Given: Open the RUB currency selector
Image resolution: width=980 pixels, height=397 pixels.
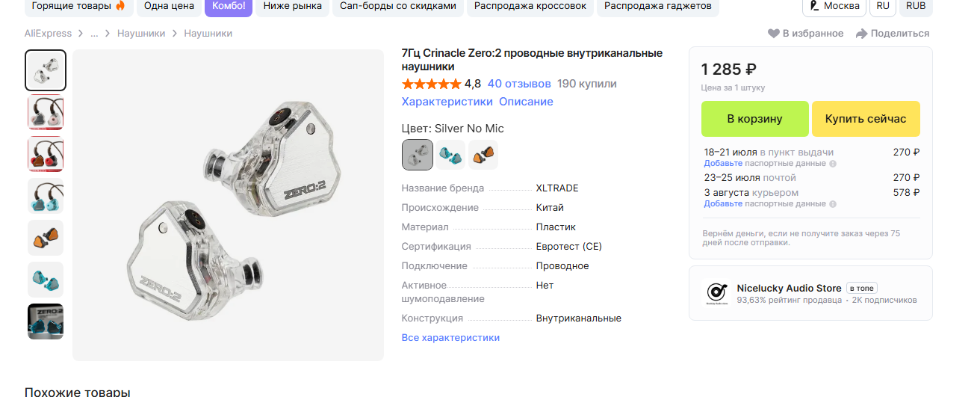Looking at the screenshot, I should 915,6.
